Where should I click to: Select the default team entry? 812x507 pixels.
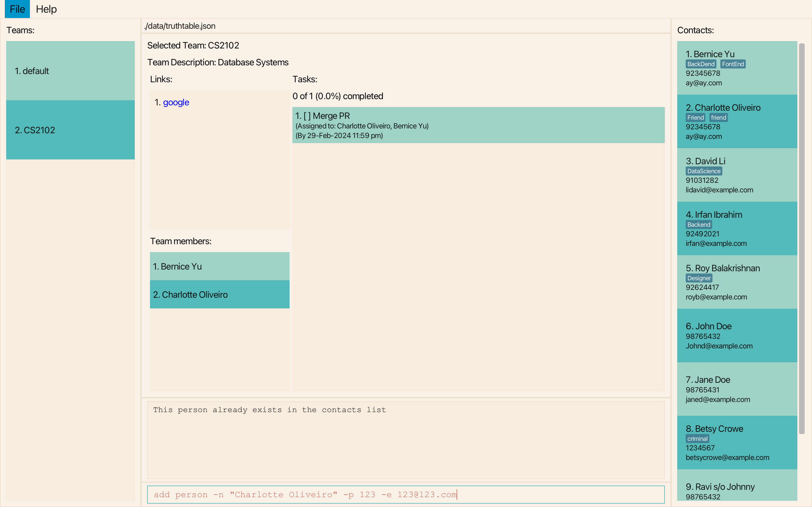pyautogui.click(x=70, y=71)
